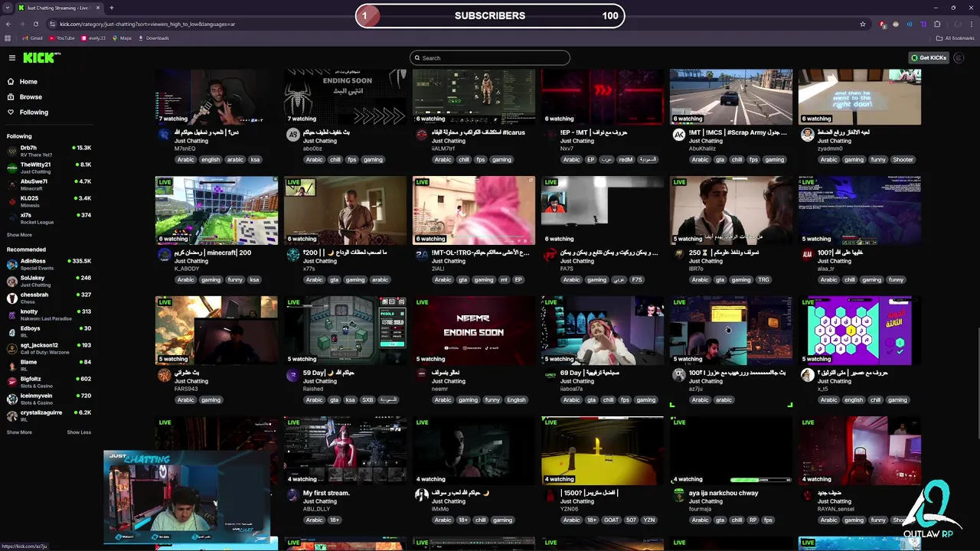Expand Following list with Show More
980x551 pixels.
(x=19, y=235)
